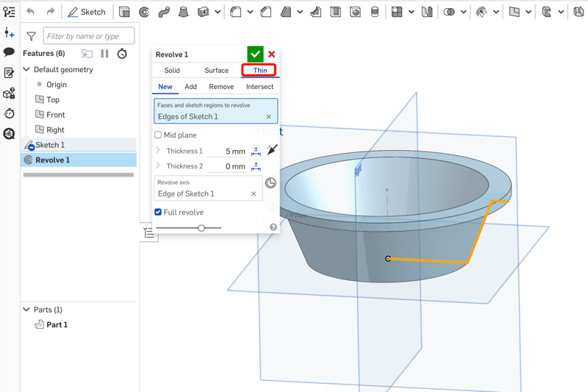The height and width of the screenshot is (392, 588).
Task: Click the preview slider handle in the Revolve dialog
Action: [x=201, y=228]
